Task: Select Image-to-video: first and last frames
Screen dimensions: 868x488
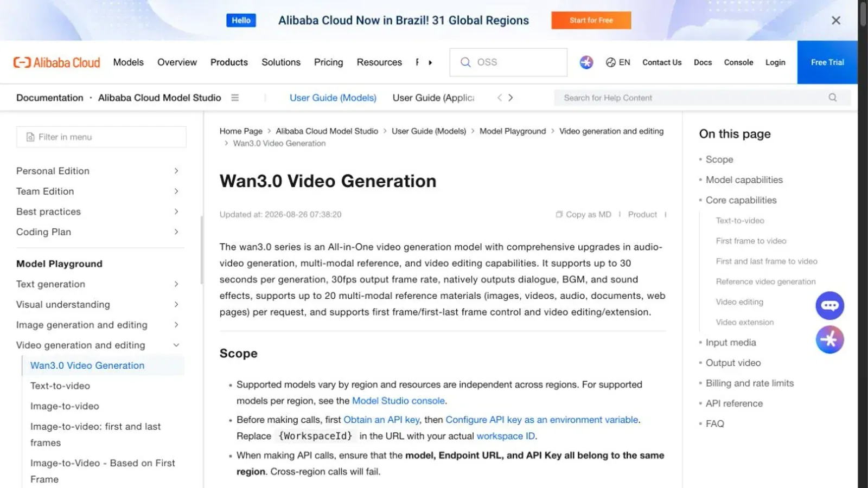Action: [x=95, y=435]
